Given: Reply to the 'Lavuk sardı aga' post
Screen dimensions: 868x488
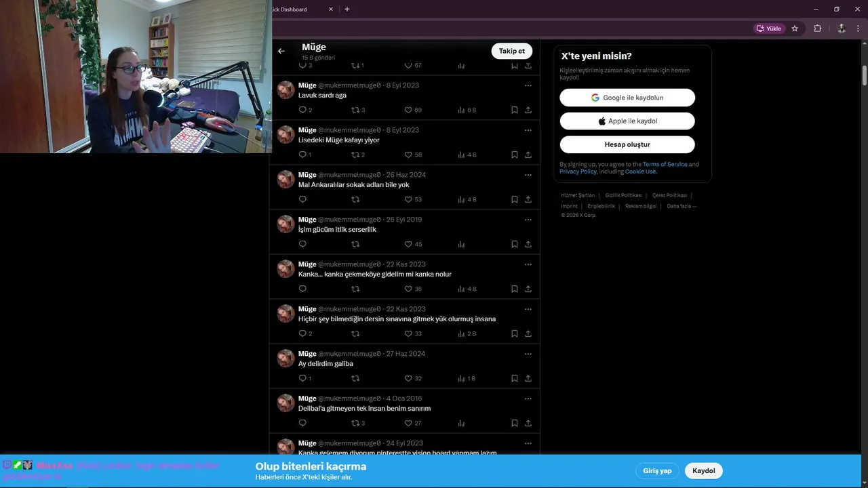Looking at the screenshot, I should pyautogui.click(x=302, y=110).
